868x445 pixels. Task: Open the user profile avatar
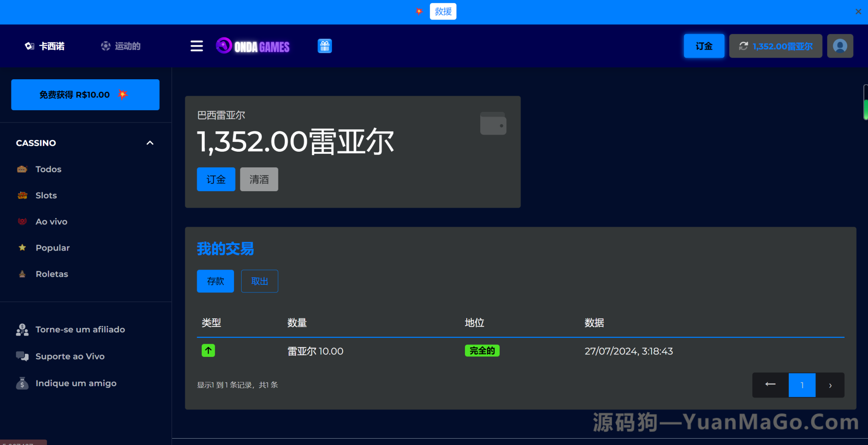tap(840, 46)
